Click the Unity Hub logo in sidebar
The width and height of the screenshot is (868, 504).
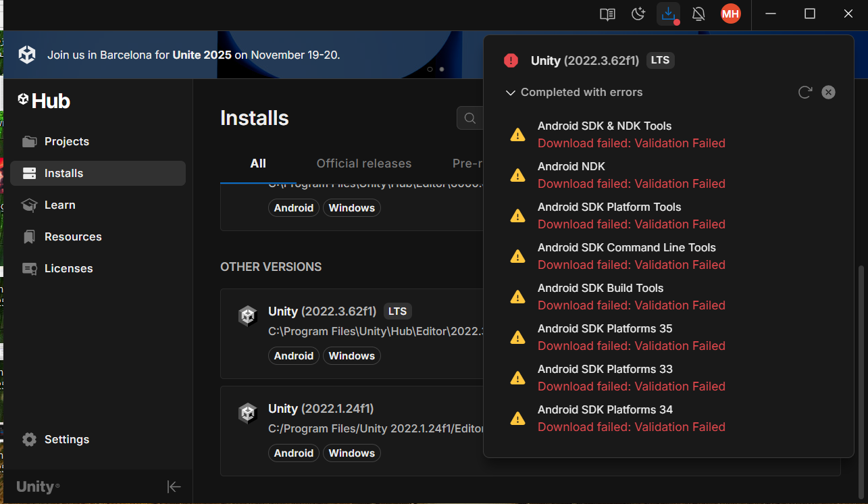[44, 101]
